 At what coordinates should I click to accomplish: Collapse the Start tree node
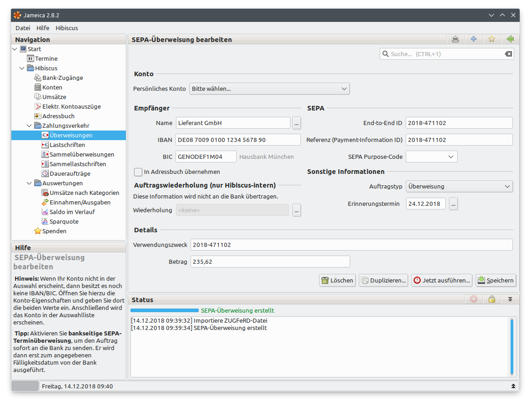tap(15, 49)
